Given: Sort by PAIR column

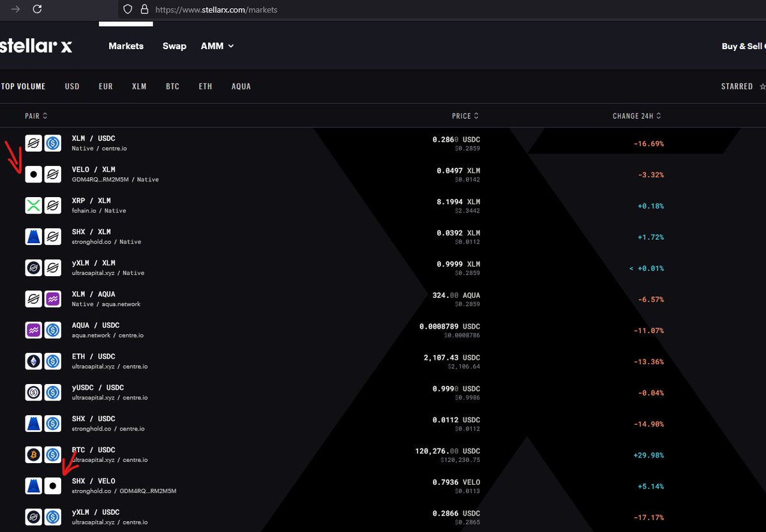Looking at the screenshot, I should tap(36, 116).
